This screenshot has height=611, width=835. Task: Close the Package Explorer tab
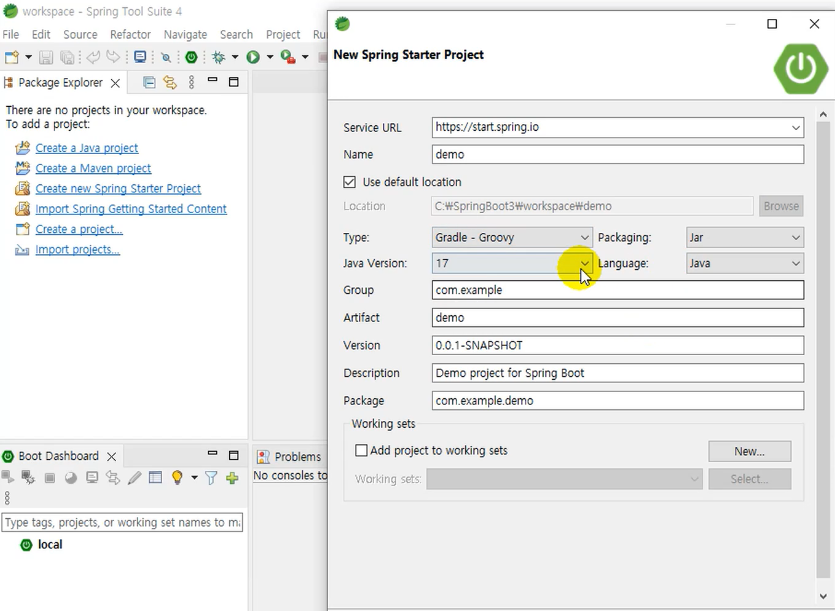[115, 83]
